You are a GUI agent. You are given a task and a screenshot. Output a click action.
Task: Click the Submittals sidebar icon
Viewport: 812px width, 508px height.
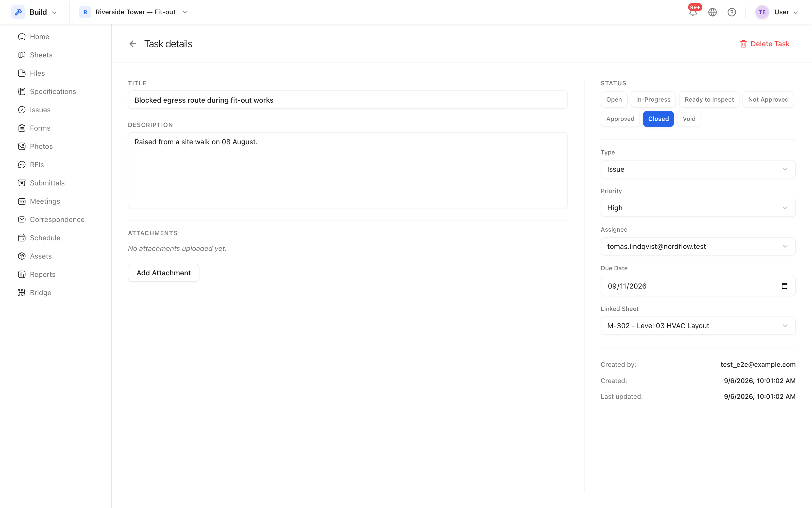point(22,183)
